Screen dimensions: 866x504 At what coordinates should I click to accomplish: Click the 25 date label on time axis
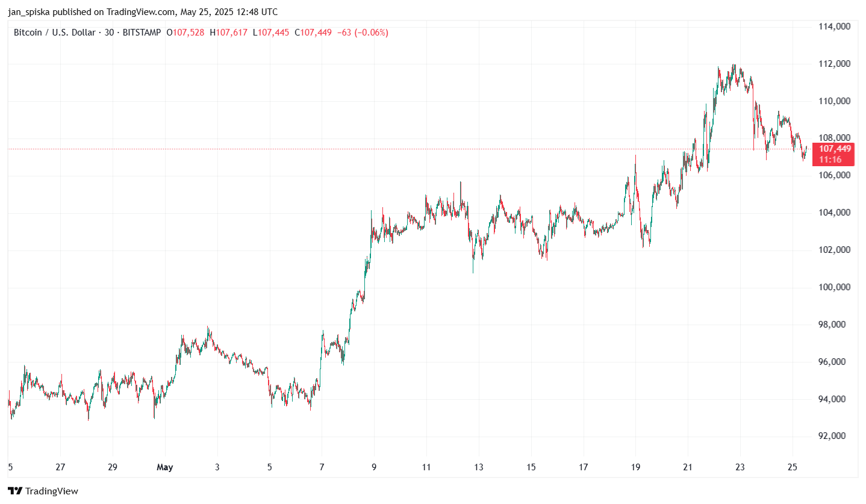coord(793,467)
